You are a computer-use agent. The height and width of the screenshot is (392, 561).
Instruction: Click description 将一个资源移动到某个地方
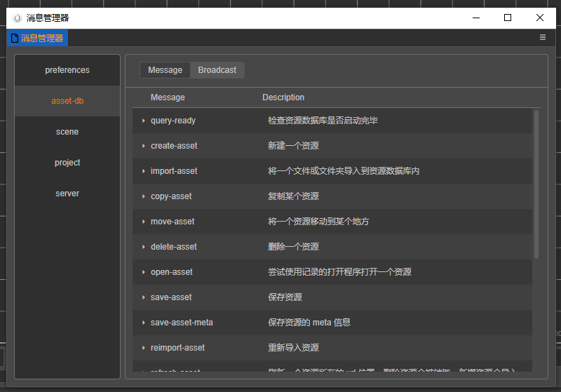pos(318,222)
